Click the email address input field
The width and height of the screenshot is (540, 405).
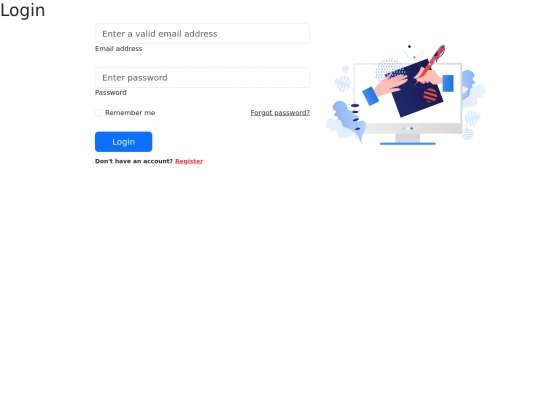[x=202, y=34]
